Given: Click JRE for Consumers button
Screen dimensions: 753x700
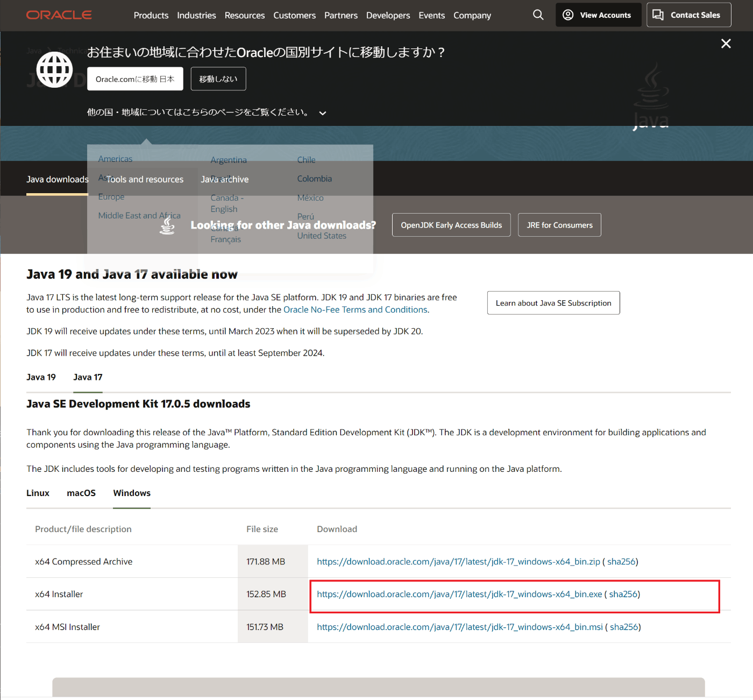Looking at the screenshot, I should coord(559,225).
